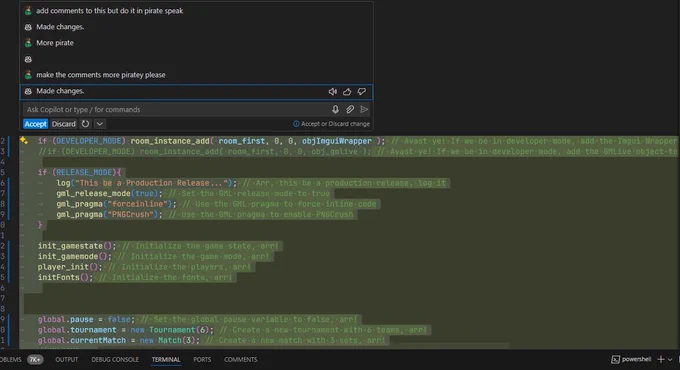Rerun the request with the refresh icon
The height and width of the screenshot is (370, 680).
click(85, 124)
